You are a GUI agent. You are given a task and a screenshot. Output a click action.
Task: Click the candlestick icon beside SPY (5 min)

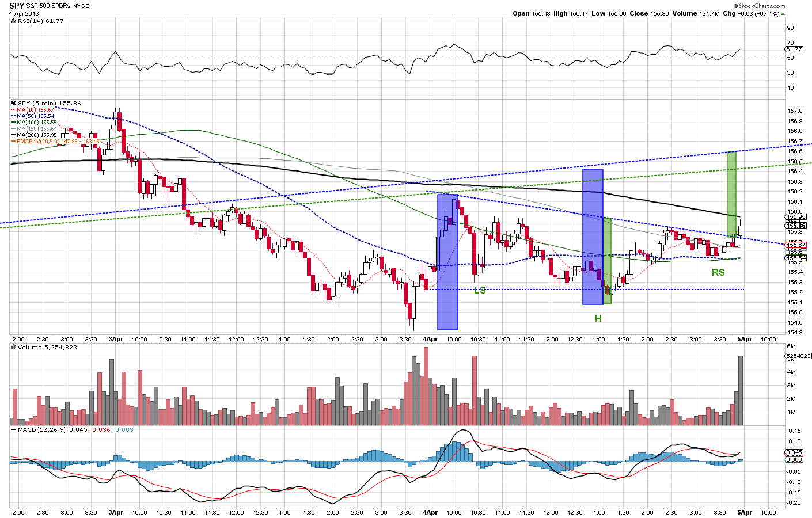tap(14, 104)
